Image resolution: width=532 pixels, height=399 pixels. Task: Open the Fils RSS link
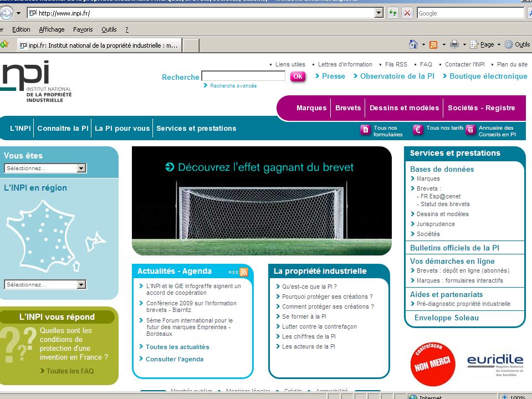pyautogui.click(x=396, y=64)
